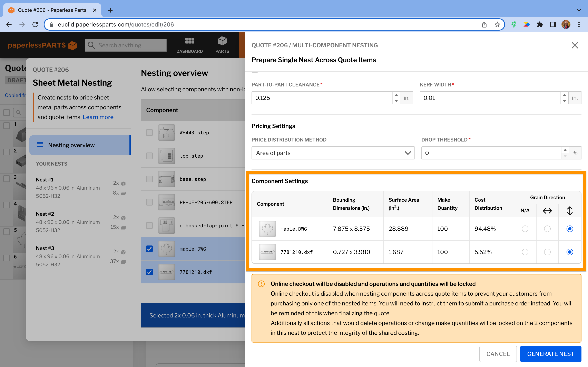Select N/A grain direction for 7781210.dxf
Viewport: 588px width, 367px height.
[x=525, y=252]
